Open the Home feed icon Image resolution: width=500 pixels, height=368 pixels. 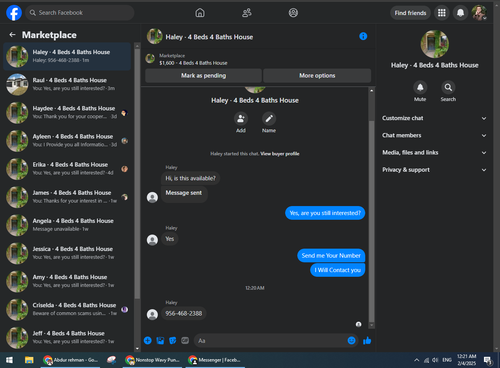200,13
